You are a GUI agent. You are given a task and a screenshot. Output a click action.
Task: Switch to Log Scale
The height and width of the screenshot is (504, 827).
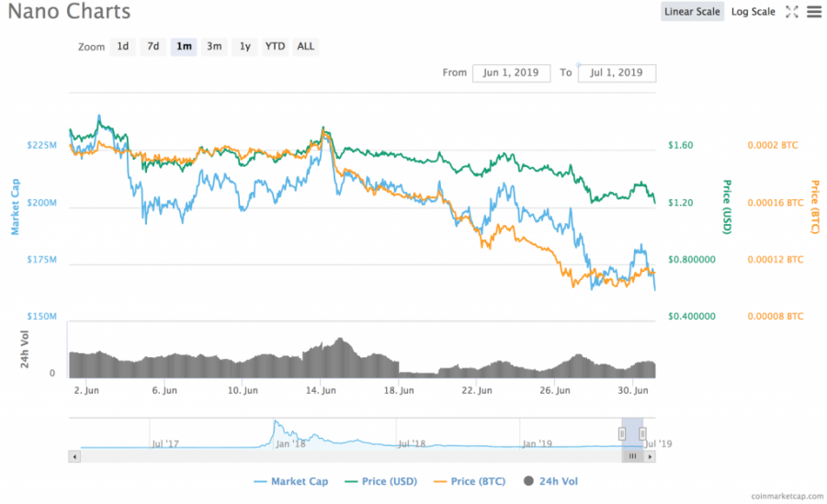753,12
